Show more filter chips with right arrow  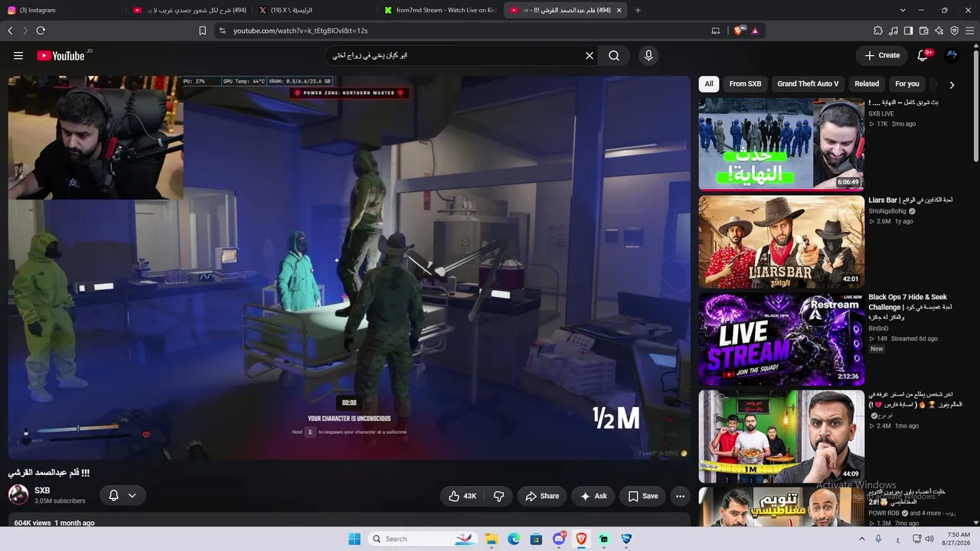tap(952, 84)
